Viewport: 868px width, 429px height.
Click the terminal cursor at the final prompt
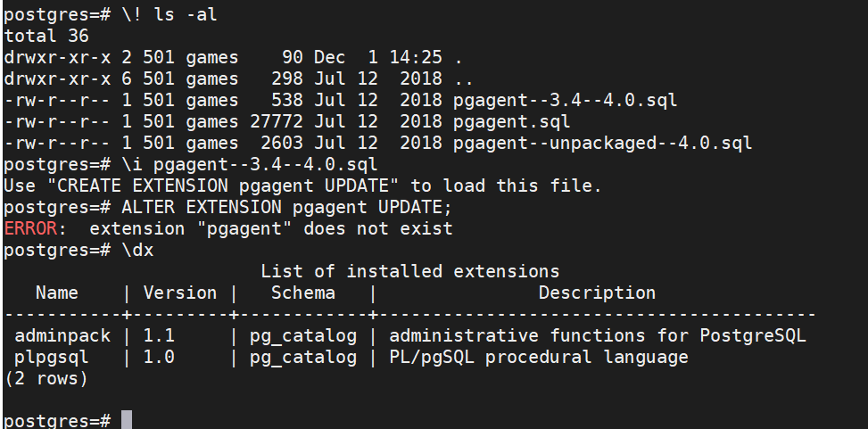pyautogui.click(x=126, y=420)
